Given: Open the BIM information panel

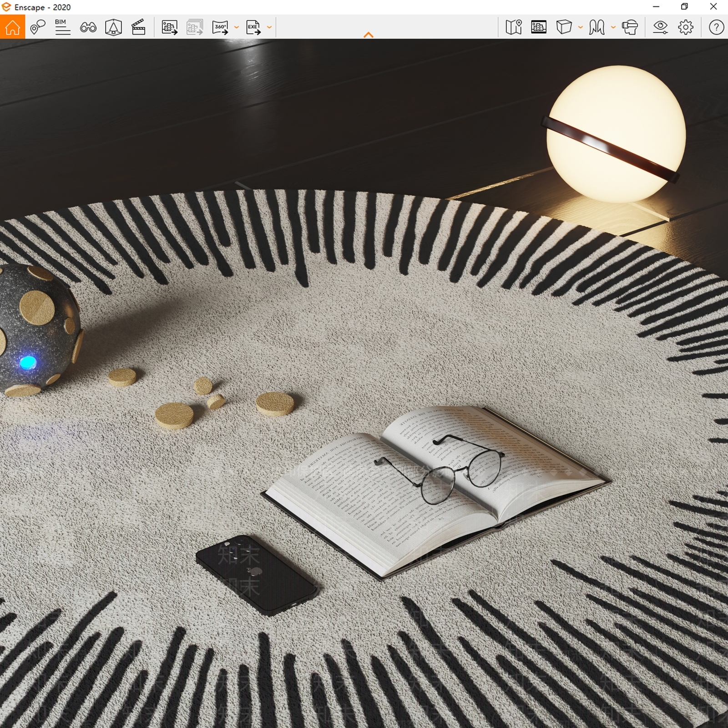Looking at the screenshot, I should tap(62, 27).
